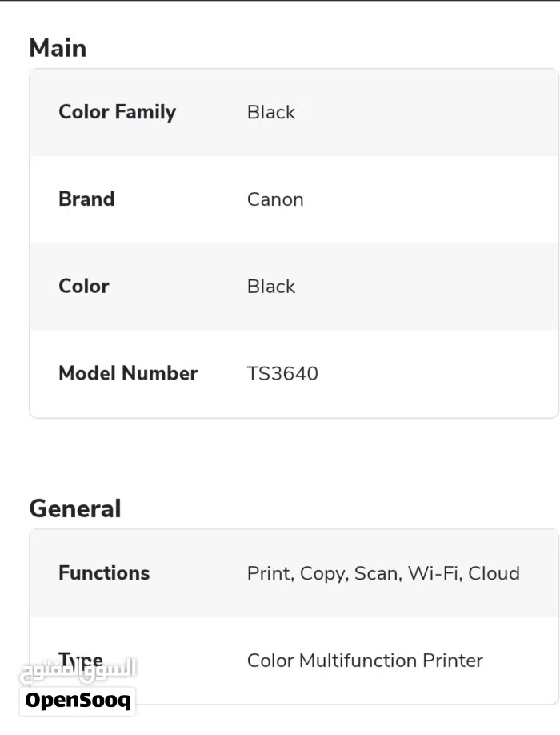Select the TS3640 model number
Screen dimensions: 560x735
282,373
